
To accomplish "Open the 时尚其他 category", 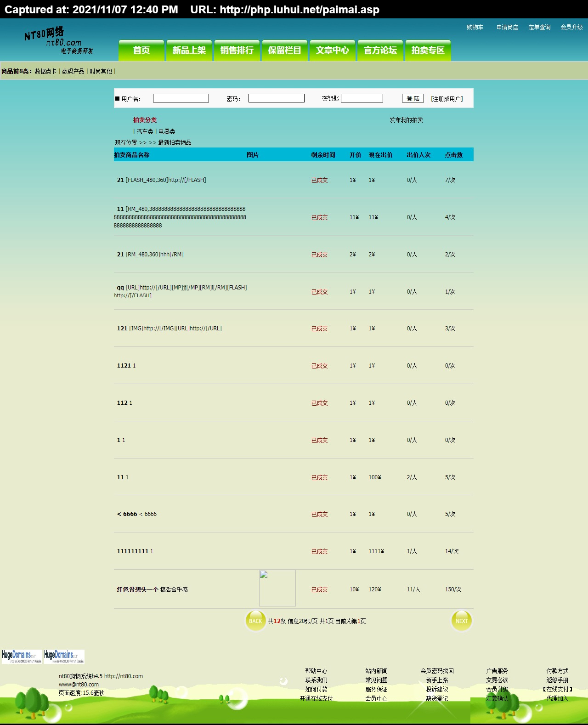I will tap(101, 71).
